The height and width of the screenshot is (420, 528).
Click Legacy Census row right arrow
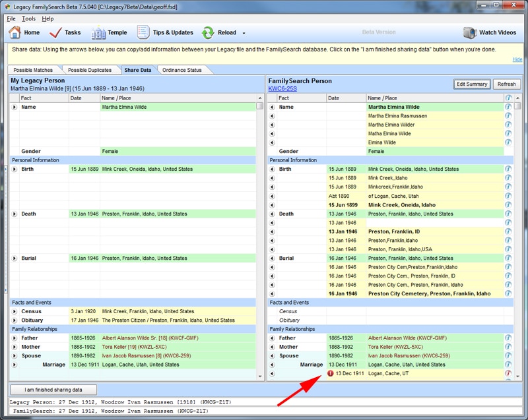click(14, 311)
